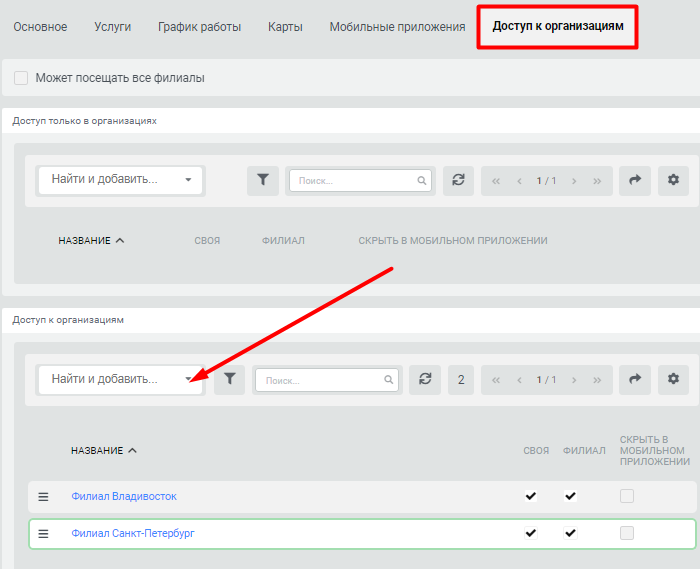Select the Доступ к организациям tab
This screenshot has height=569, width=700.
pos(558,26)
